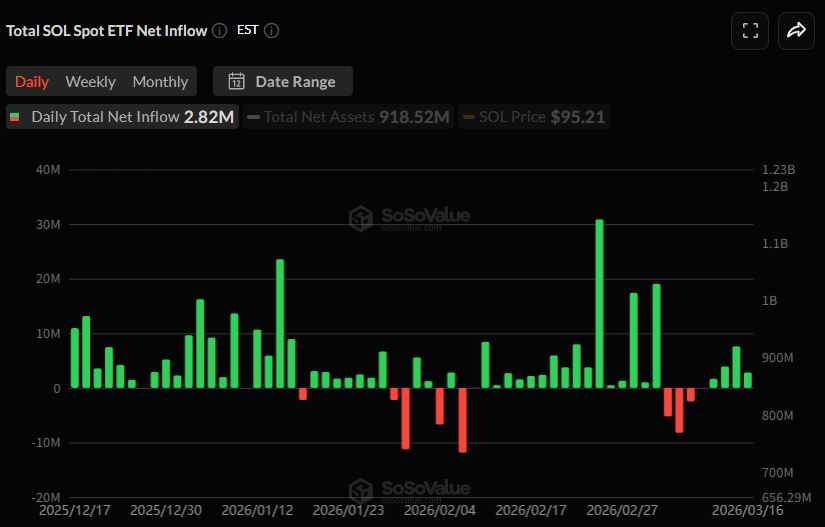825x527 pixels.
Task: Switch to the Weekly view
Action: tap(90, 82)
